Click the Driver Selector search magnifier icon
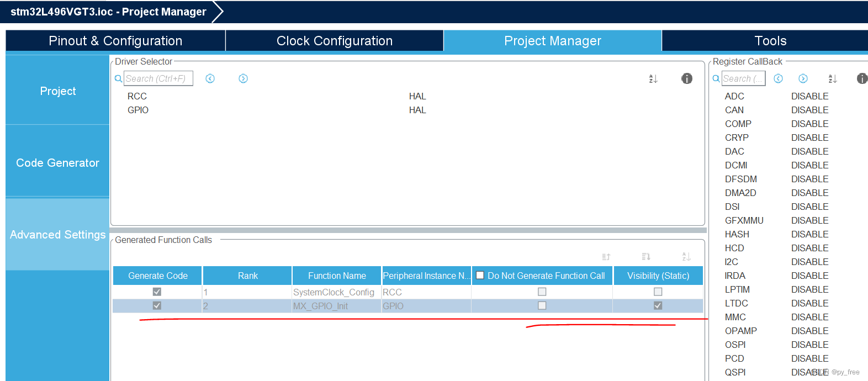 coord(118,79)
